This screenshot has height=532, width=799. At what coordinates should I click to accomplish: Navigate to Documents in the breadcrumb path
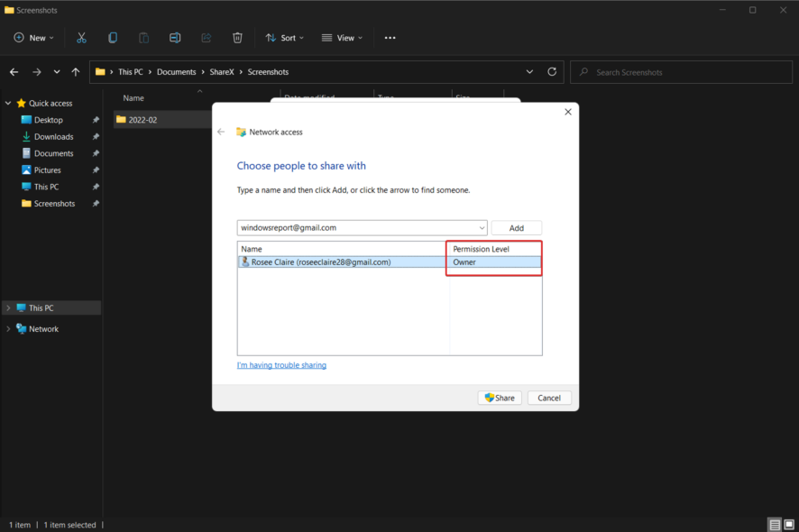tap(177, 71)
